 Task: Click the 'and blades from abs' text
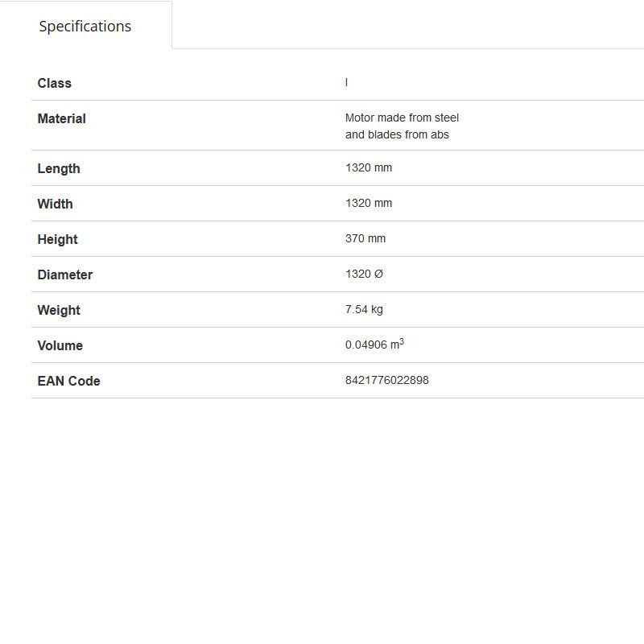click(397, 134)
